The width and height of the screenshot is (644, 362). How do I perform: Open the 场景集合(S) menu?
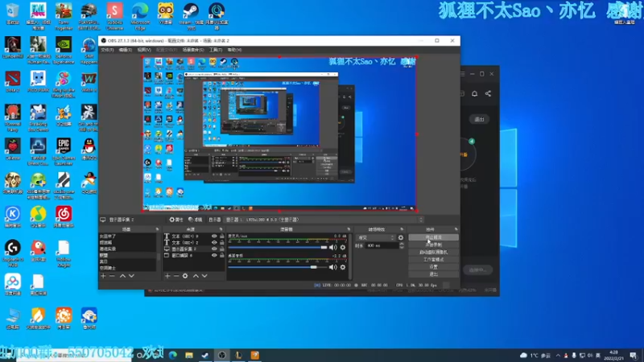[193, 50]
